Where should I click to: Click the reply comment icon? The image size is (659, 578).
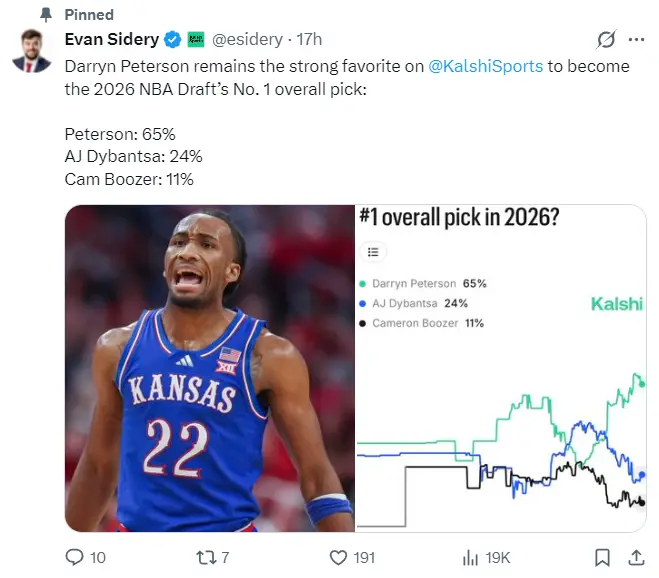point(74,557)
